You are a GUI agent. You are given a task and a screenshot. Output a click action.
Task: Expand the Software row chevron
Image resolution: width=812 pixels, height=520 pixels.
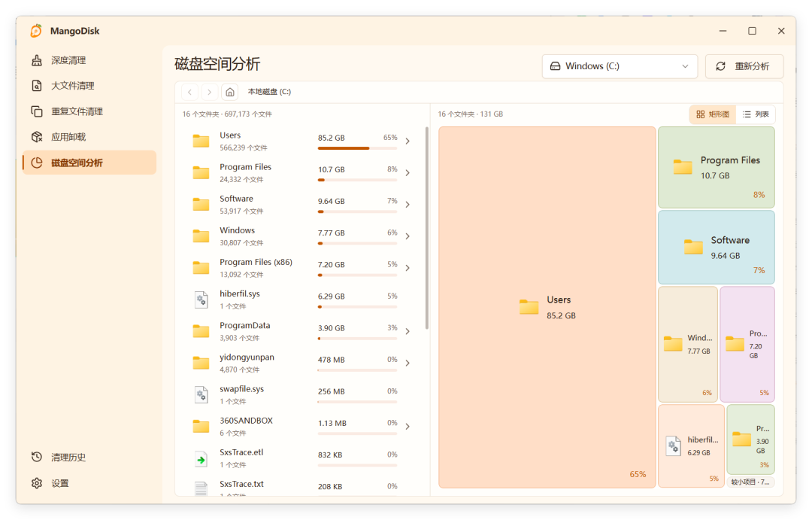[408, 204]
